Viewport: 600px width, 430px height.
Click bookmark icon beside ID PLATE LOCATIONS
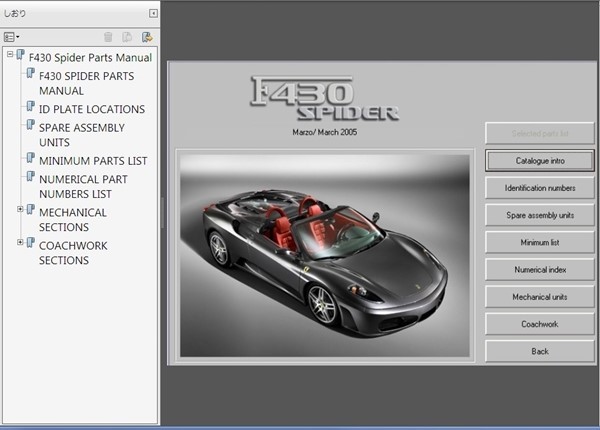tap(31, 106)
